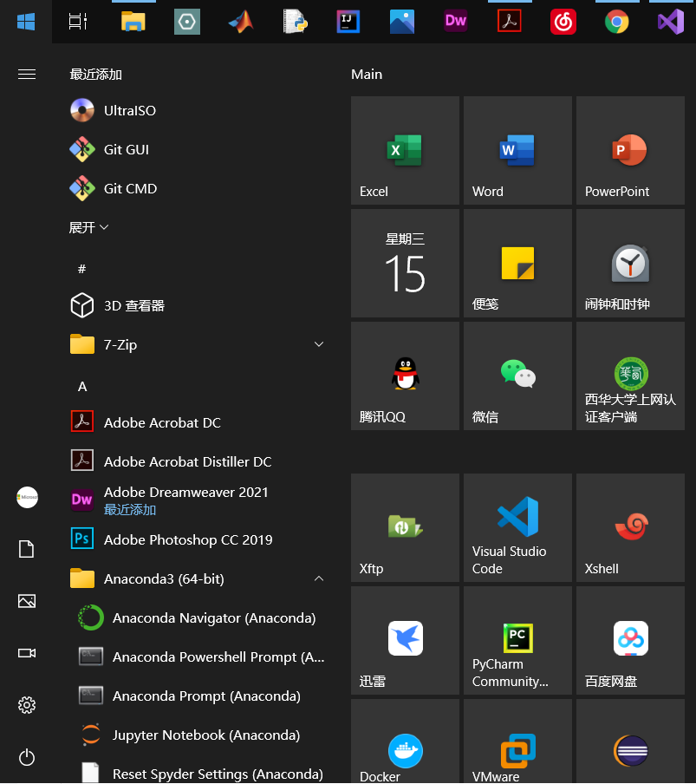Screen dimensions: 696x784
Task: Click the Windows Start button
Action: tap(26, 22)
